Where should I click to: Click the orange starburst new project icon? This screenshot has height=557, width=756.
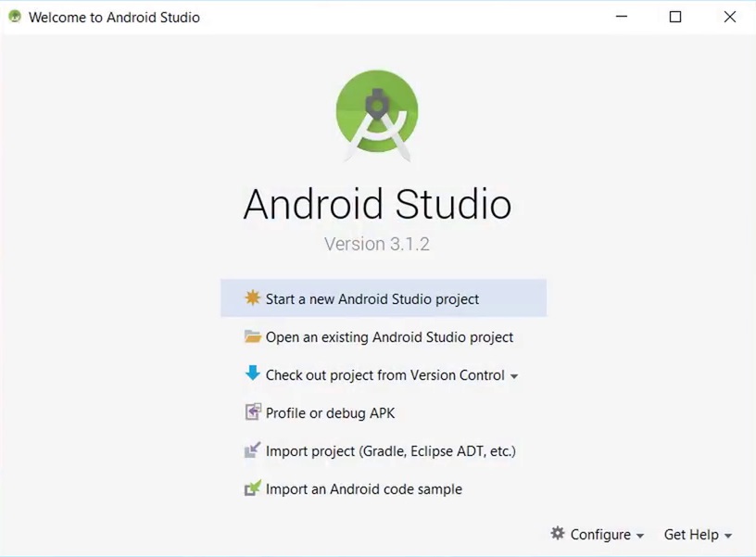(252, 298)
